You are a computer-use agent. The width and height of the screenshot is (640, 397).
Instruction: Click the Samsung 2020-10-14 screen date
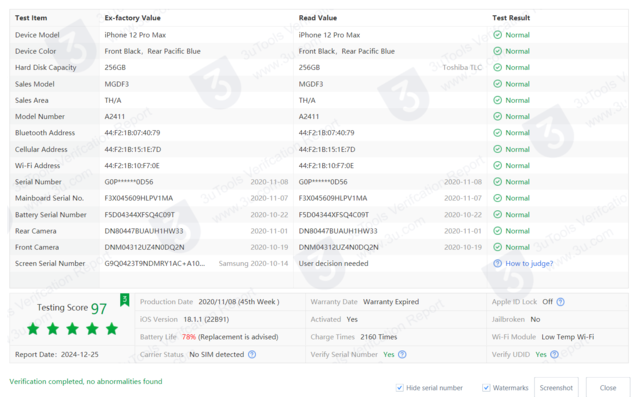(253, 264)
